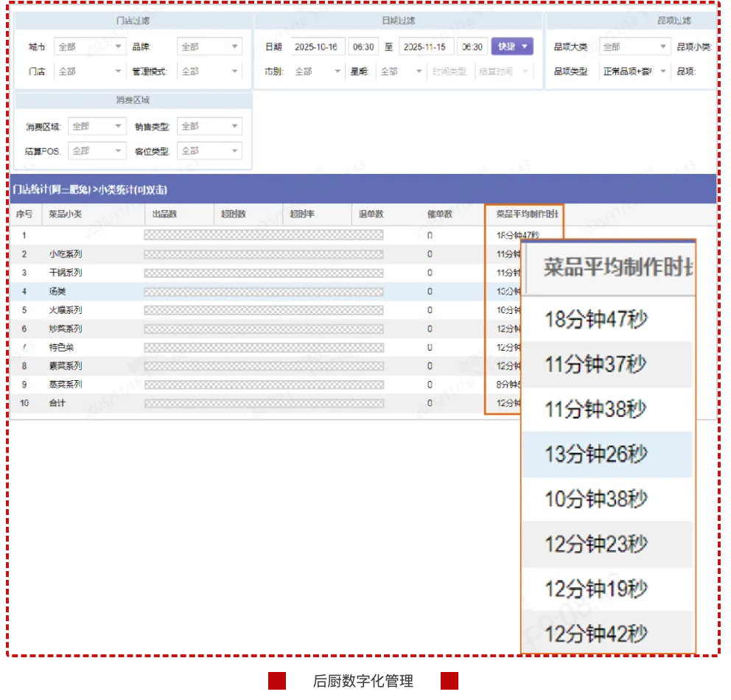The image size is (731, 700).
Task: Click the end date field 2025-11-15
Action: pos(427,47)
